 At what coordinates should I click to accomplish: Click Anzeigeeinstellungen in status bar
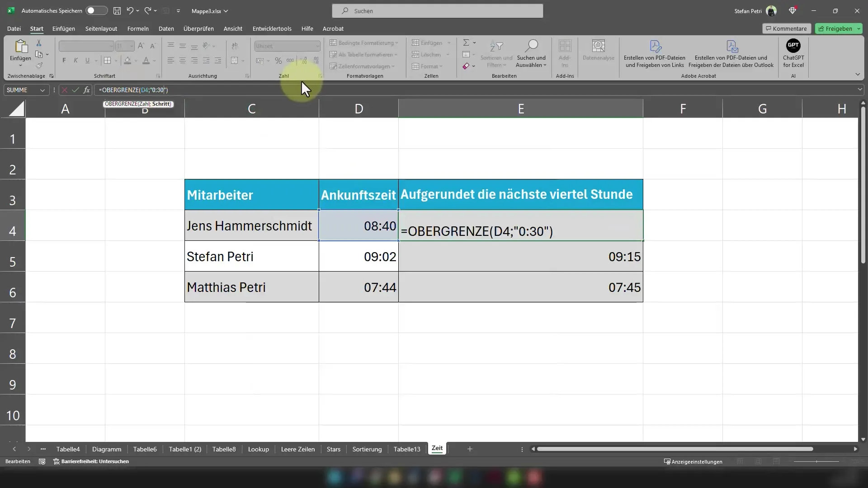tap(693, 461)
